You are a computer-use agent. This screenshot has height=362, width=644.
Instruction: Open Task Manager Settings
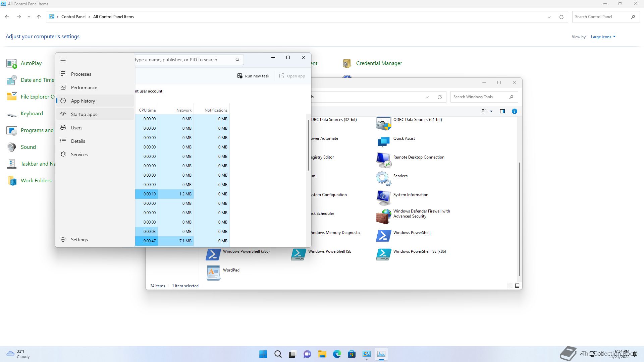(x=95, y=240)
